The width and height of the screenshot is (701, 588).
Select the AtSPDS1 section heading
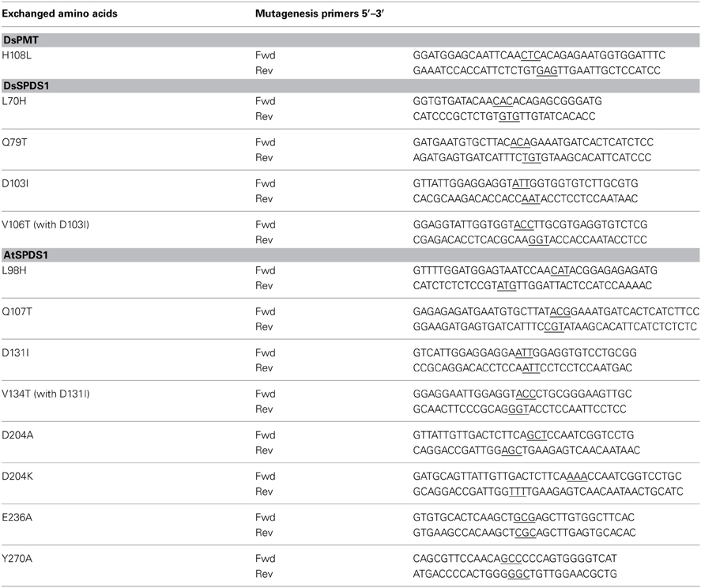tap(351, 255)
